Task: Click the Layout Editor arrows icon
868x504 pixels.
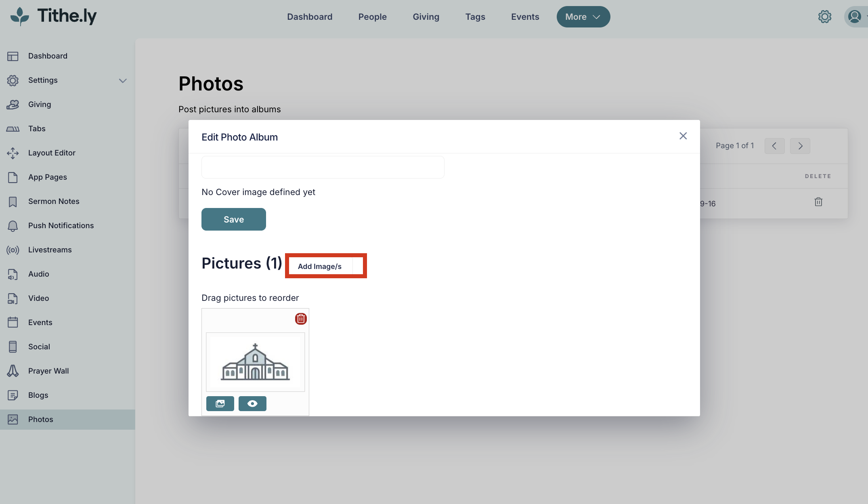Action: 13,153
